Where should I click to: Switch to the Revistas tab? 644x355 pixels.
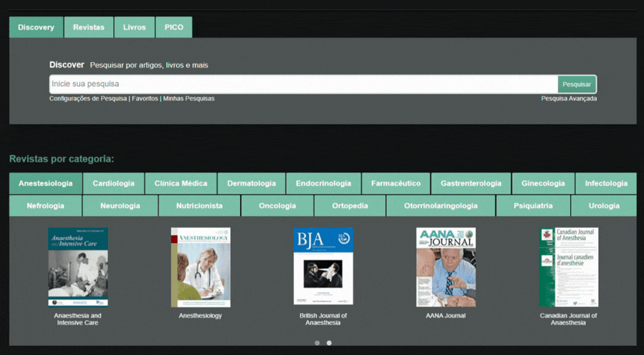(x=89, y=27)
